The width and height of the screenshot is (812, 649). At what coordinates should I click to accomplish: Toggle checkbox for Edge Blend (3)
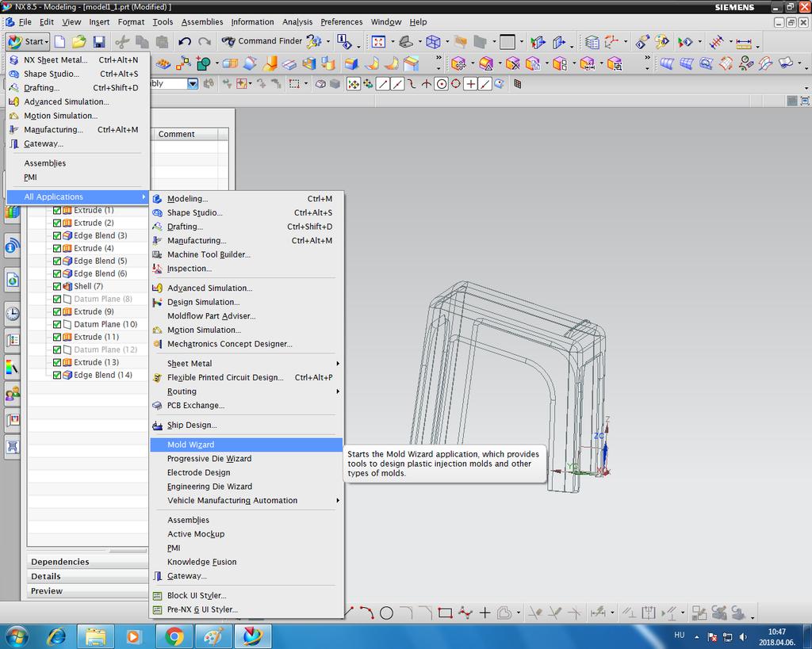(x=57, y=235)
